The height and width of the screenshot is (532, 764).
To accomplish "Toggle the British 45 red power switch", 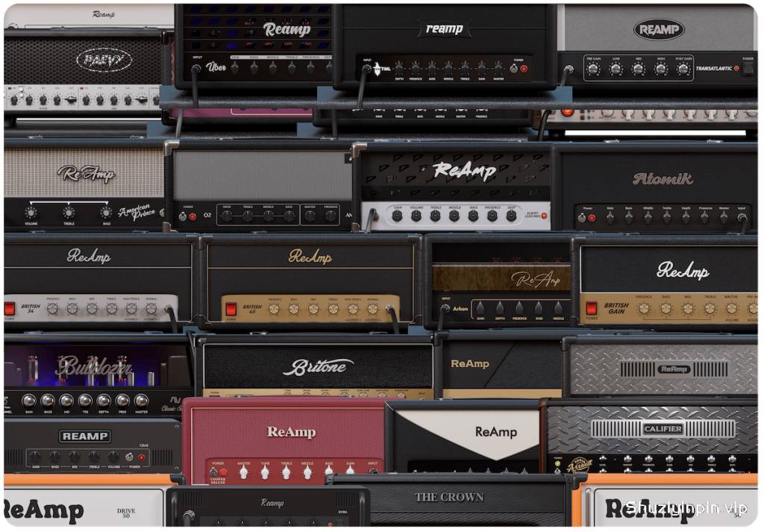I will click(231, 308).
